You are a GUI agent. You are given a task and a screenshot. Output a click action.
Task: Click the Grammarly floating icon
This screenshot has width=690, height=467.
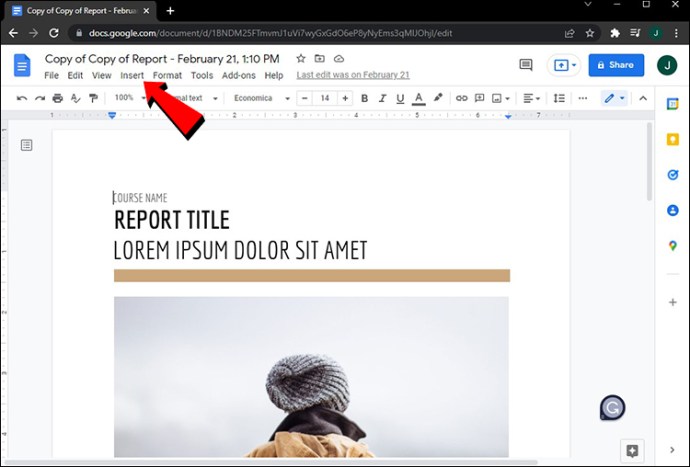click(x=613, y=408)
